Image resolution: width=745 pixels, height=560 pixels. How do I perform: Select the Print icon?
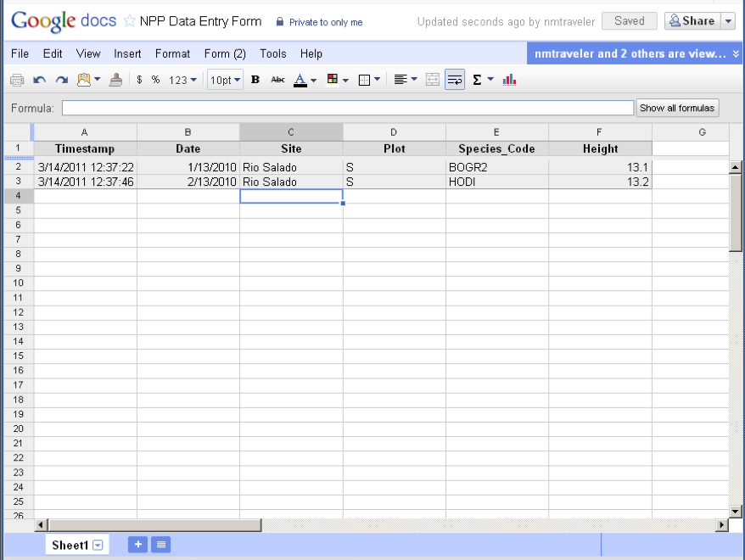[15, 80]
